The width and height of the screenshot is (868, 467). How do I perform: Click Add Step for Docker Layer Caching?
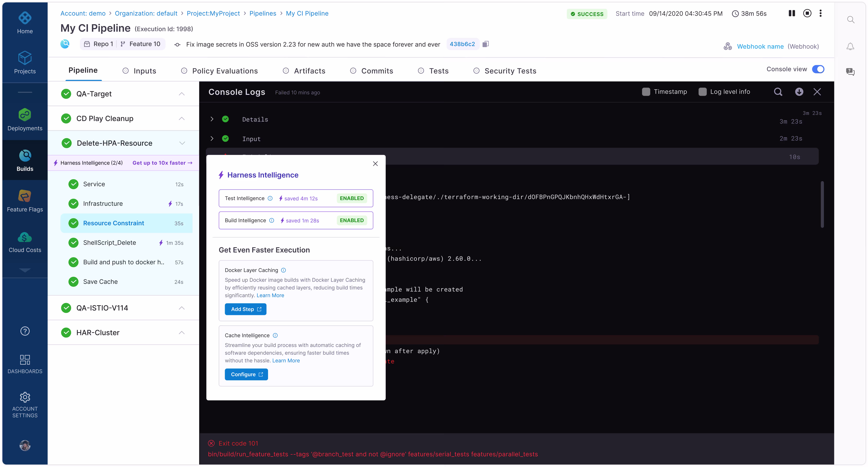tap(245, 309)
